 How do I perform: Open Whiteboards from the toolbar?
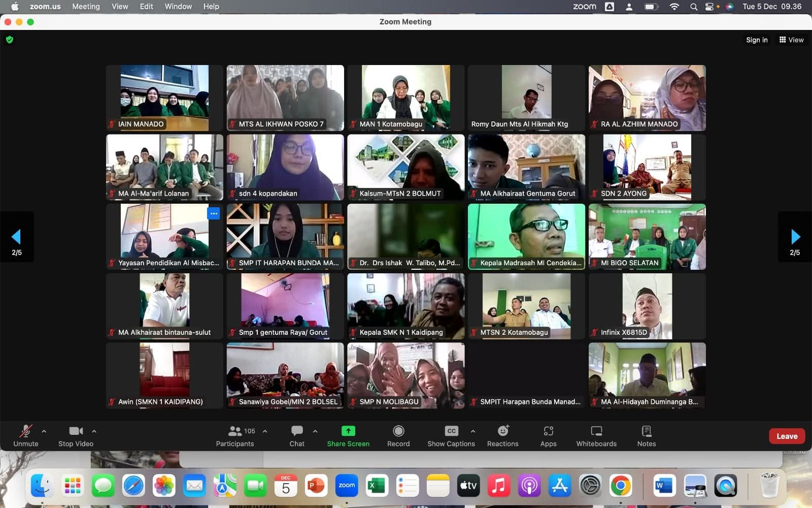[596, 436]
